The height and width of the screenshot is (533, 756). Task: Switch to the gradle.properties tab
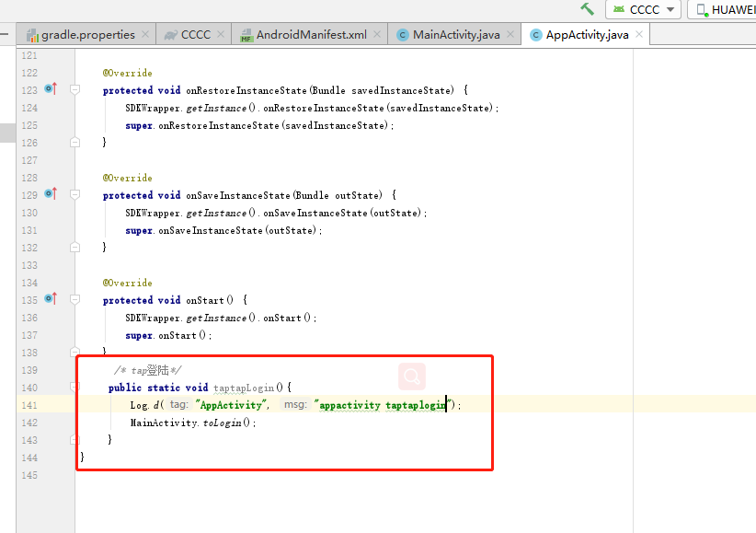(87, 35)
